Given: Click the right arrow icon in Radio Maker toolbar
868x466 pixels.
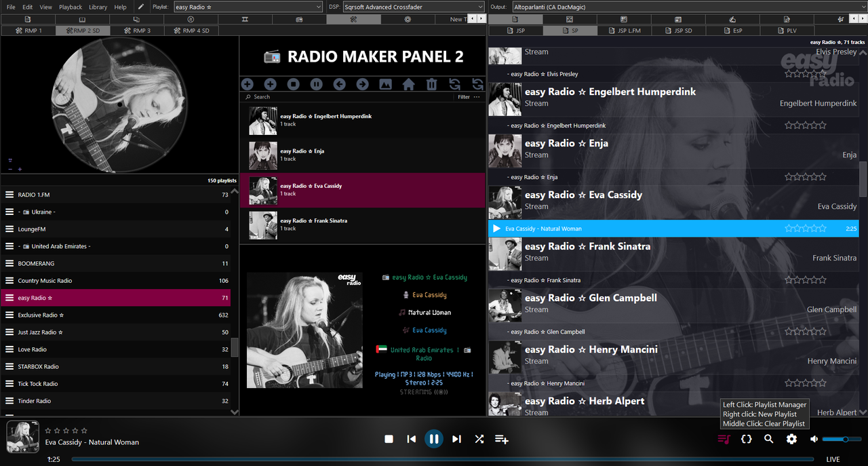Looking at the screenshot, I should 362,84.
